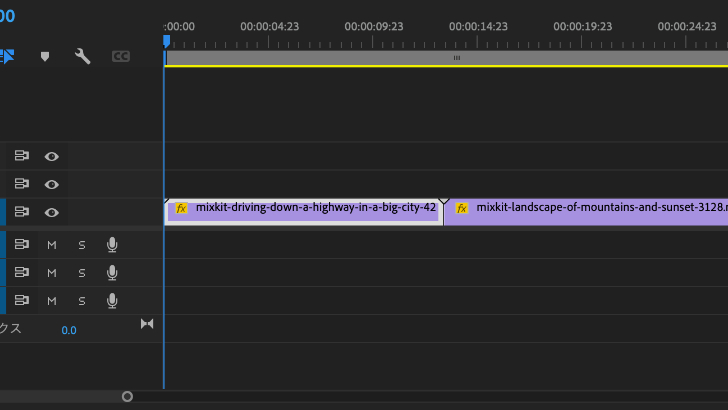Mute the first audio track
The width and height of the screenshot is (728, 410).
(52, 245)
